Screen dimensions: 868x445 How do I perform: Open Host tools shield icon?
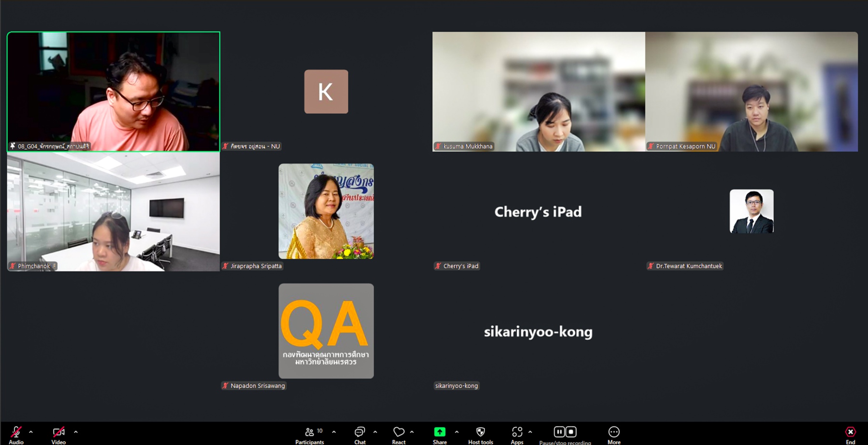pyautogui.click(x=480, y=433)
